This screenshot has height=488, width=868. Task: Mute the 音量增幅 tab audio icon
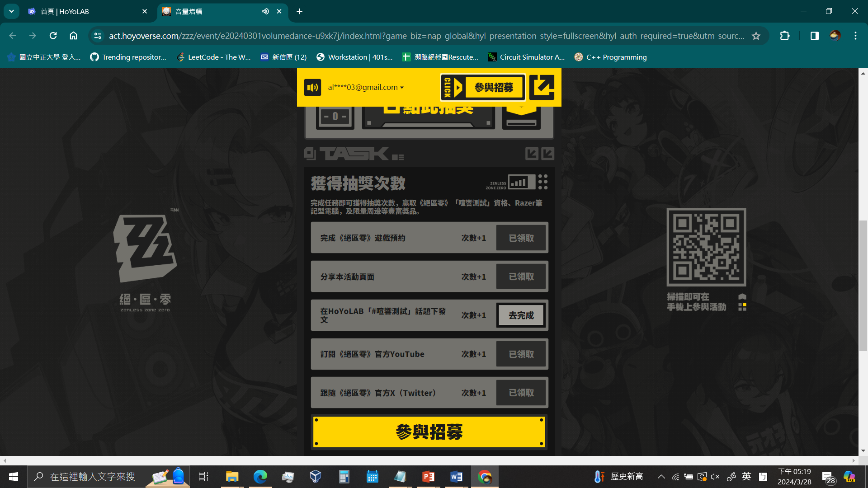click(265, 11)
